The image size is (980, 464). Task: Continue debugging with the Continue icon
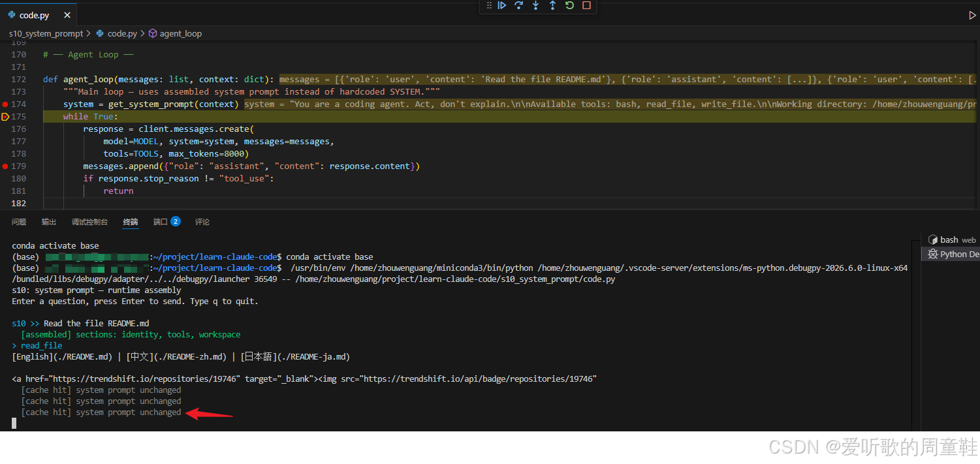(x=502, y=5)
